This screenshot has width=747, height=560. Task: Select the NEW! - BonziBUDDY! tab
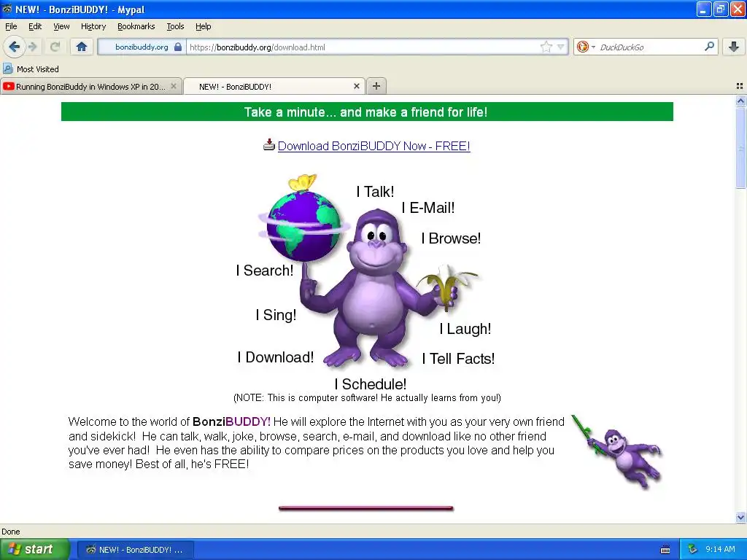pyautogui.click(x=274, y=86)
